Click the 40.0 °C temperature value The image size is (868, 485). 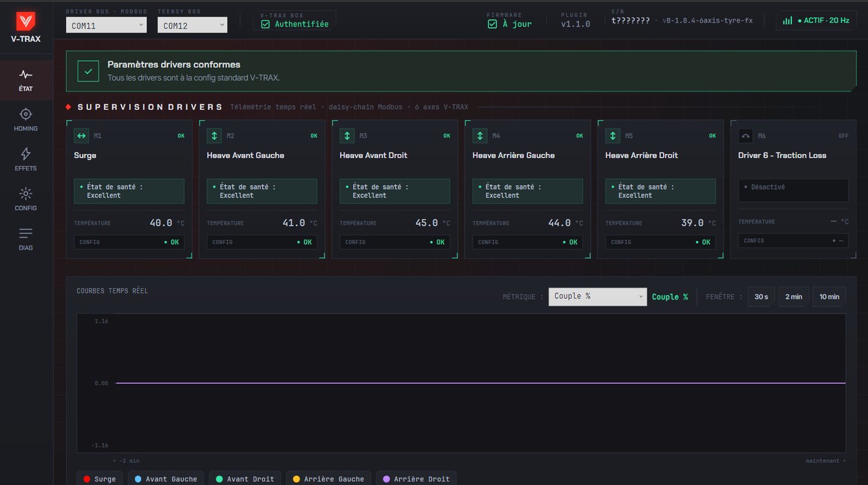[x=167, y=223]
